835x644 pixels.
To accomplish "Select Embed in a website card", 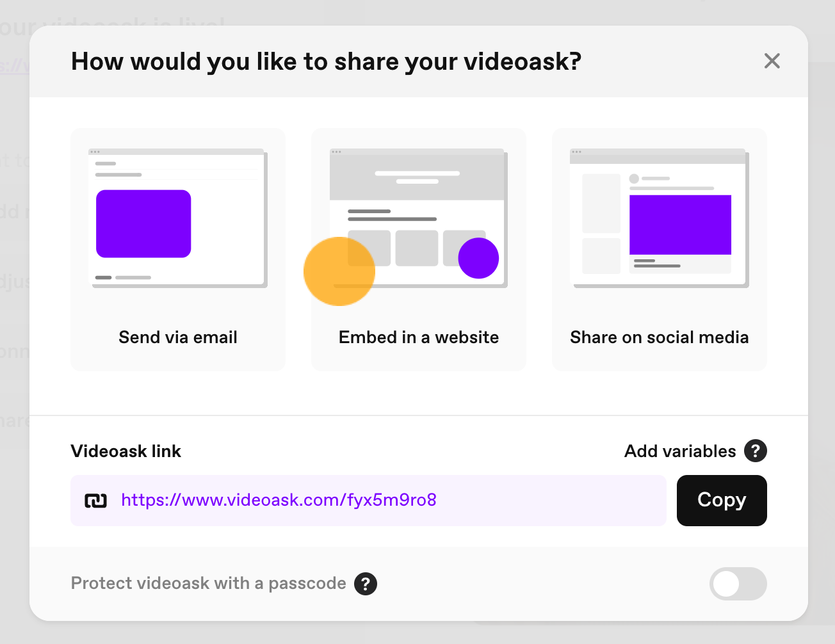I will point(419,250).
